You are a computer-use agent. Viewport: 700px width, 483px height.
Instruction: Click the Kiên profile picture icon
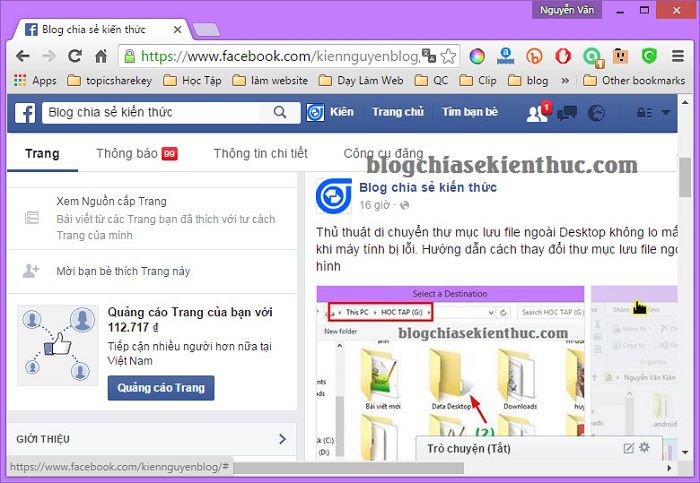(x=315, y=112)
